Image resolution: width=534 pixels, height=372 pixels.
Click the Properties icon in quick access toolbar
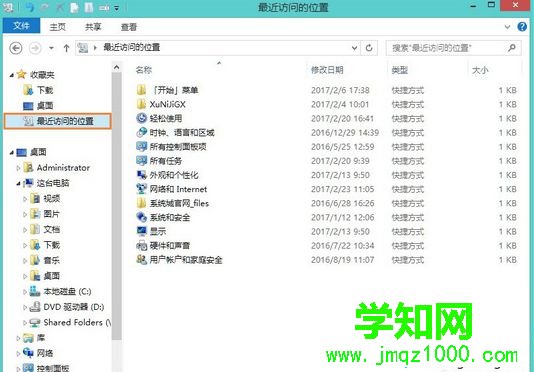coord(74,7)
